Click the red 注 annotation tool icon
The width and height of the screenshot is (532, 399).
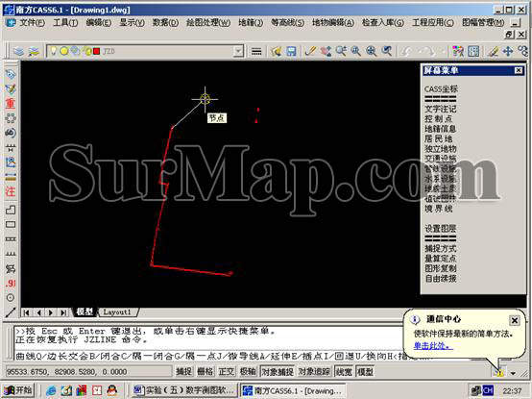pos(11,192)
